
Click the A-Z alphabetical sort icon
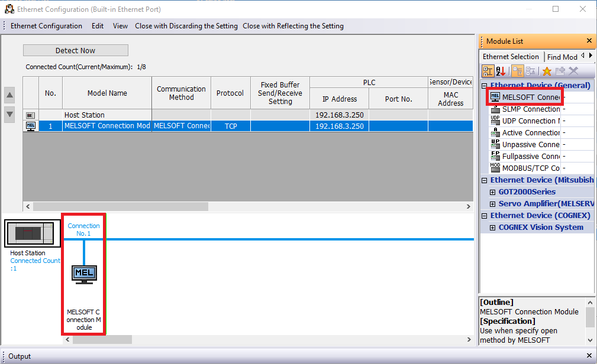click(x=501, y=71)
